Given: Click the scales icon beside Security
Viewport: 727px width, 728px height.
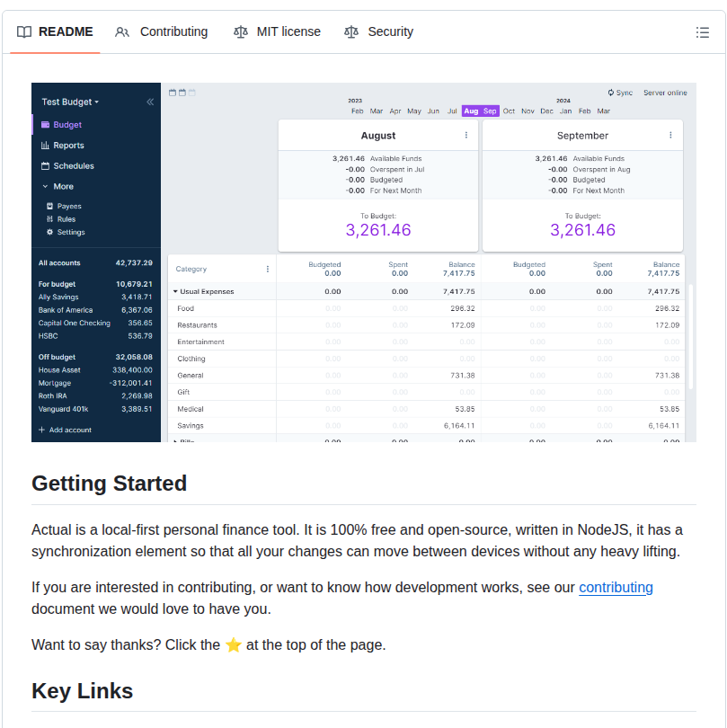Looking at the screenshot, I should [x=351, y=32].
